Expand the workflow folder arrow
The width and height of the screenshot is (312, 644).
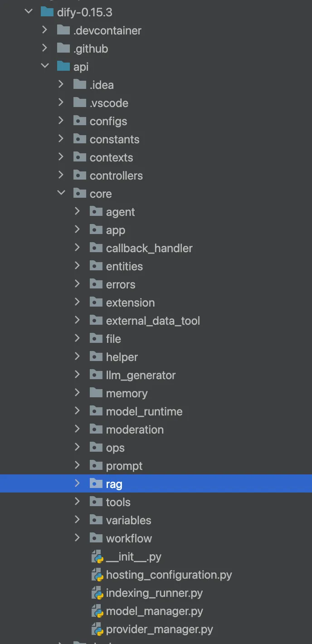pyautogui.click(x=77, y=538)
